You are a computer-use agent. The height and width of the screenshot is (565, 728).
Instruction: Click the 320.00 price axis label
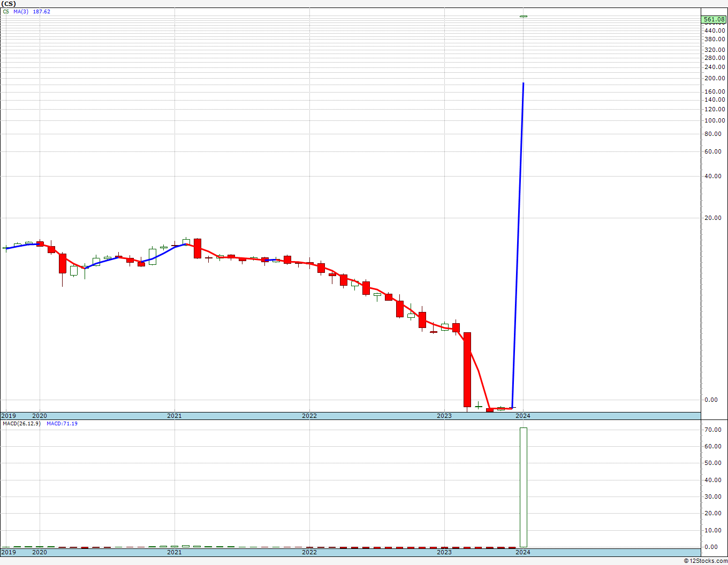coord(715,50)
